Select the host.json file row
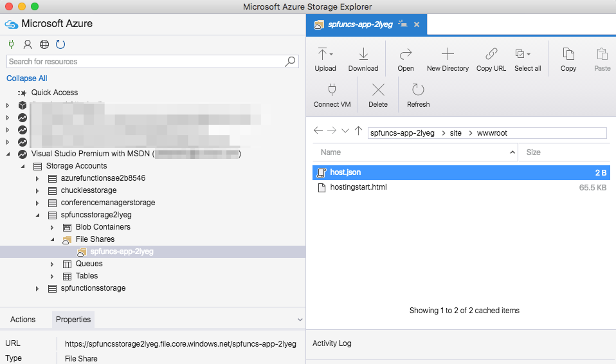Image resolution: width=616 pixels, height=364 pixels. 461,172
